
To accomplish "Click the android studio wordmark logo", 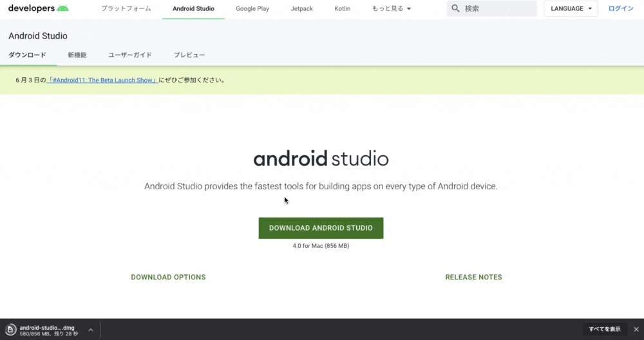I will pos(321,159).
